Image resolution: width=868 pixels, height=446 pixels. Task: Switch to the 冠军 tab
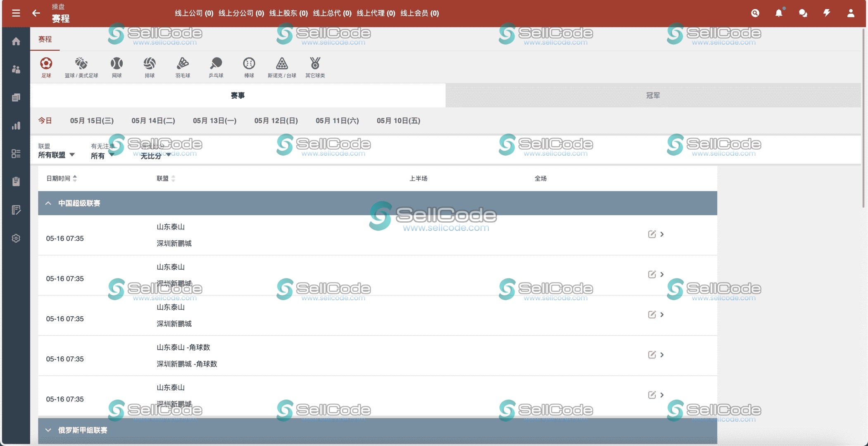[653, 95]
